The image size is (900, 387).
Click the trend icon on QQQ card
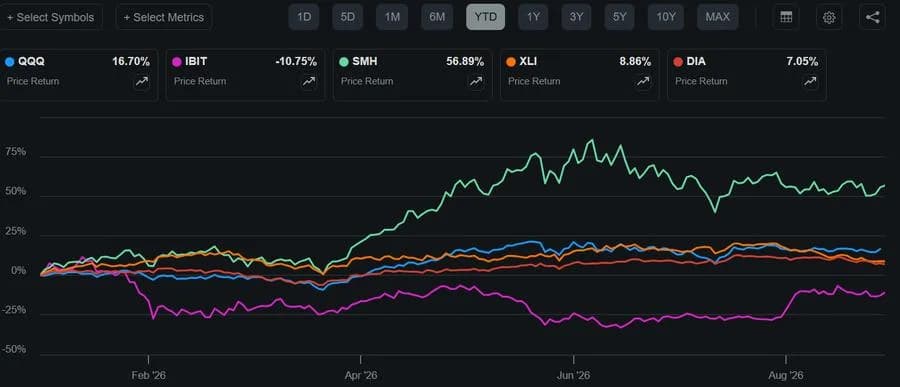coord(142,82)
